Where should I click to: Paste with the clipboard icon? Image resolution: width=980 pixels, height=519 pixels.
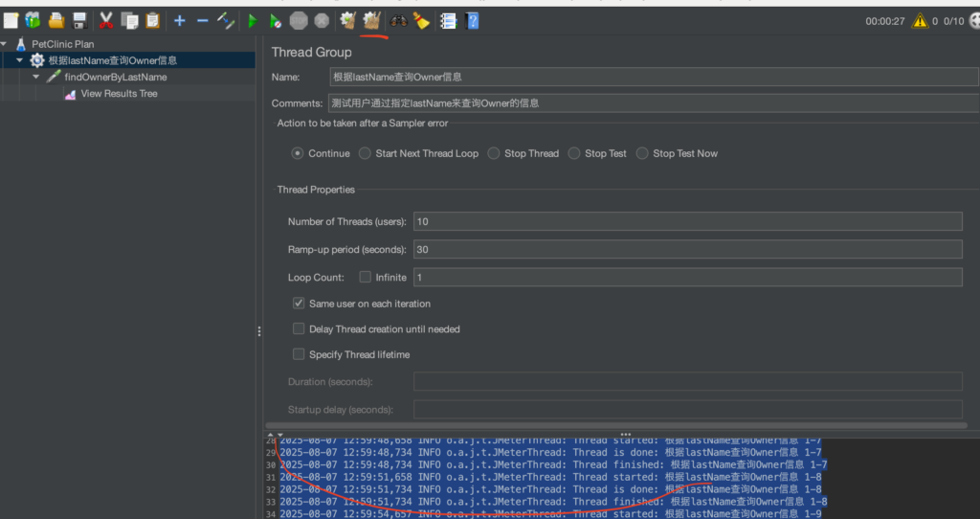(x=152, y=21)
